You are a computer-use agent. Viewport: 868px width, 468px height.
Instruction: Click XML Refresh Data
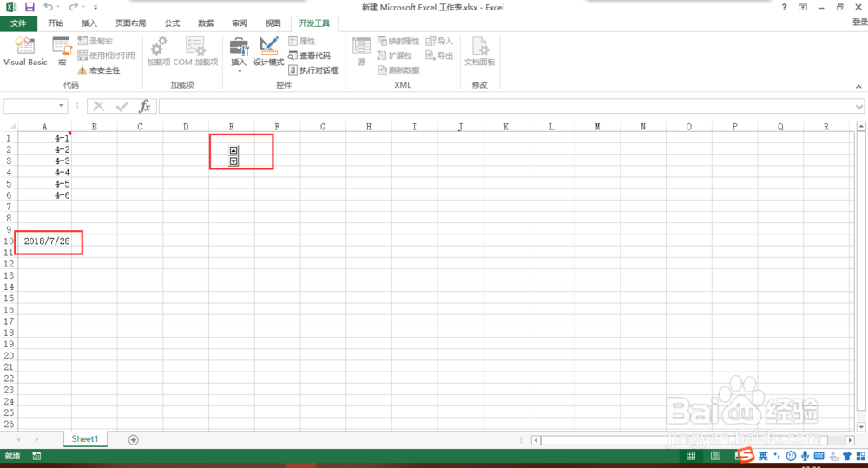[398, 70]
